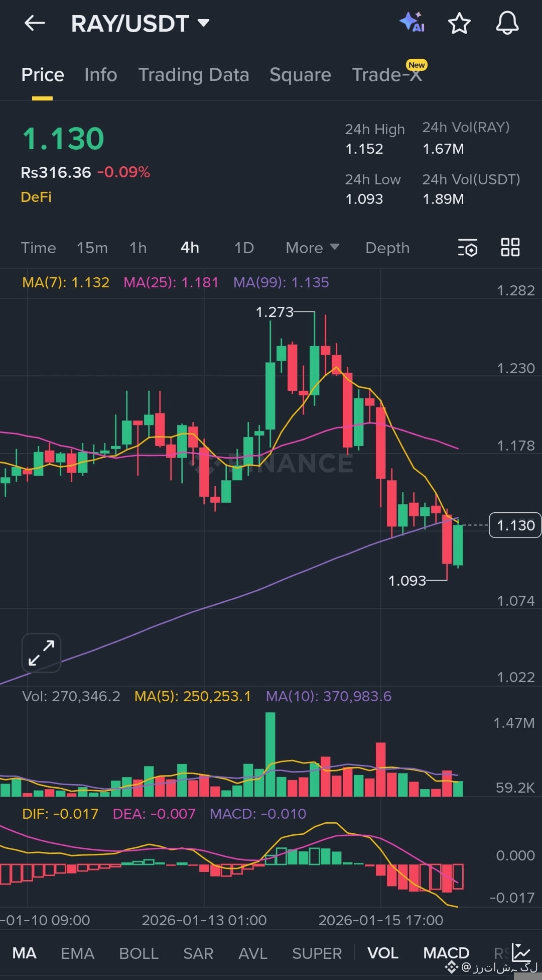Switch to the 15m timeframe
542x980 pixels.
pos(92,248)
